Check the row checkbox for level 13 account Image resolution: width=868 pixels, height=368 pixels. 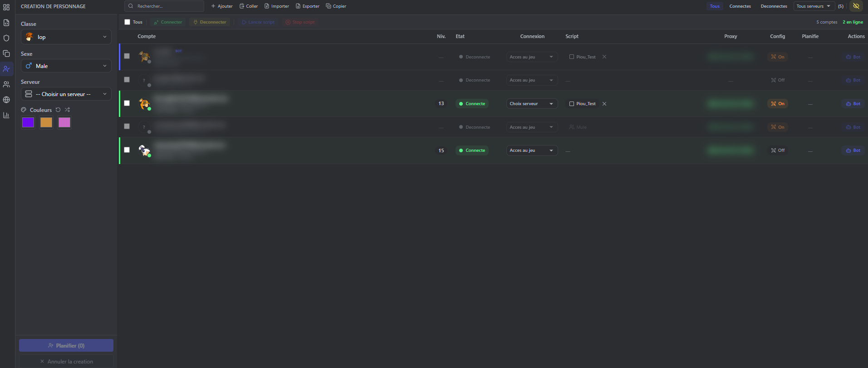[x=127, y=103]
